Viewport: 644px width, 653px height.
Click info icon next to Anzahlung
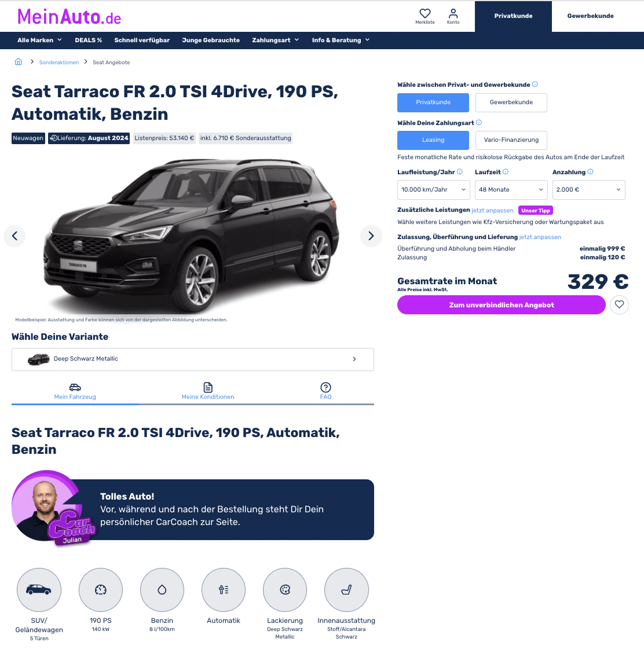[590, 171]
